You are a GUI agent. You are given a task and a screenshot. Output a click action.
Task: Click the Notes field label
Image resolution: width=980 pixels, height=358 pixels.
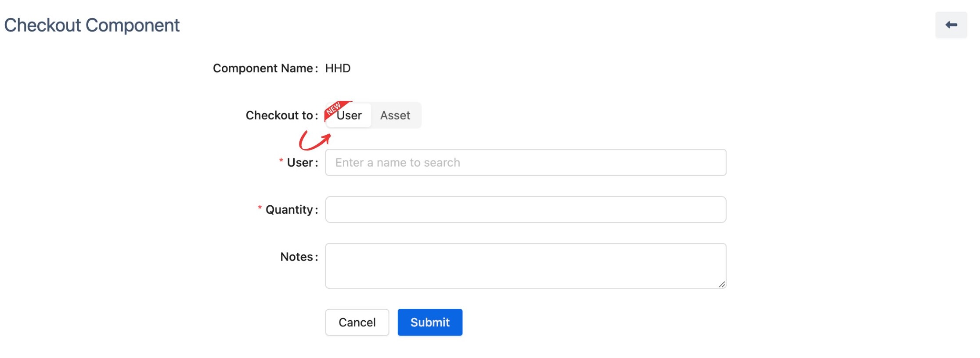click(297, 257)
